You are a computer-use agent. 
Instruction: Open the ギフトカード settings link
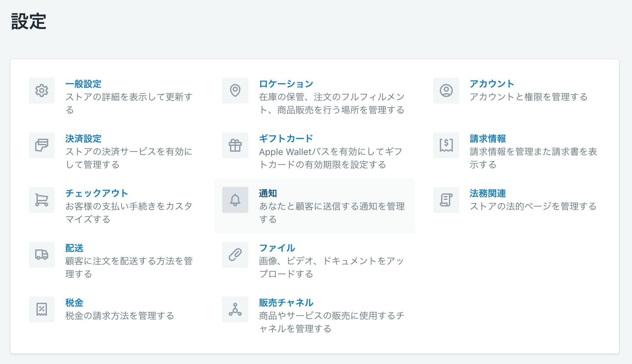[x=285, y=138]
